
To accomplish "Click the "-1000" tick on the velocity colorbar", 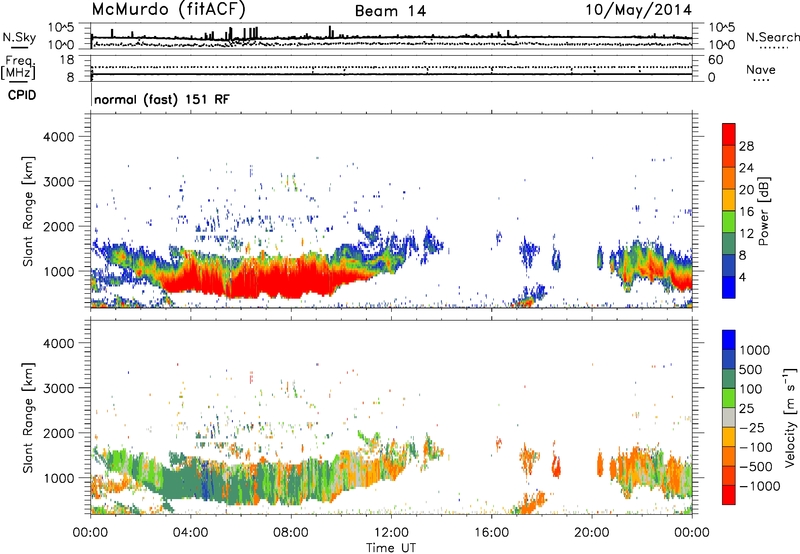I will [x=759, y=486].
